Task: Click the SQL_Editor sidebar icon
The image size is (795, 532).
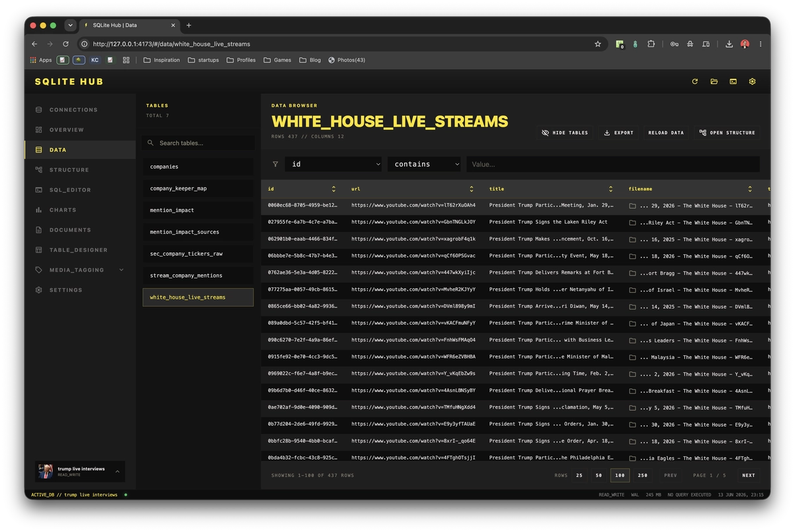Action: click(x=38, y=190)
